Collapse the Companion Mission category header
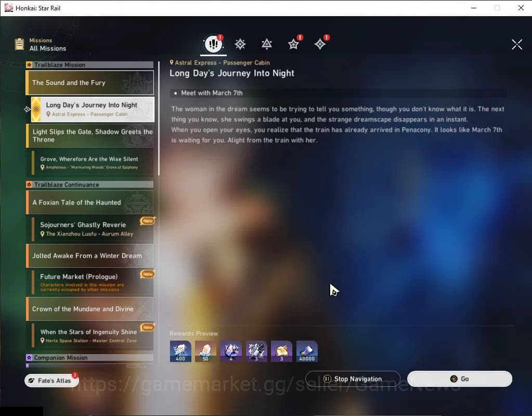 pos(89,358)
